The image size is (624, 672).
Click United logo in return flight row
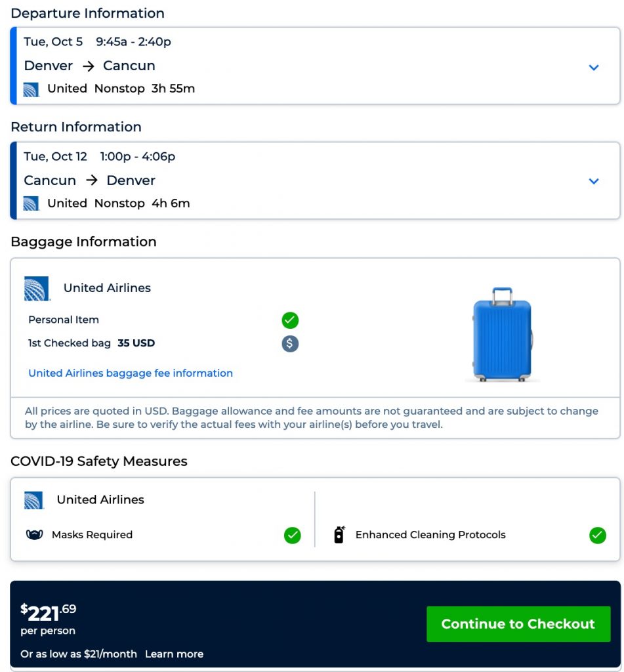click(x=31, y=203)
